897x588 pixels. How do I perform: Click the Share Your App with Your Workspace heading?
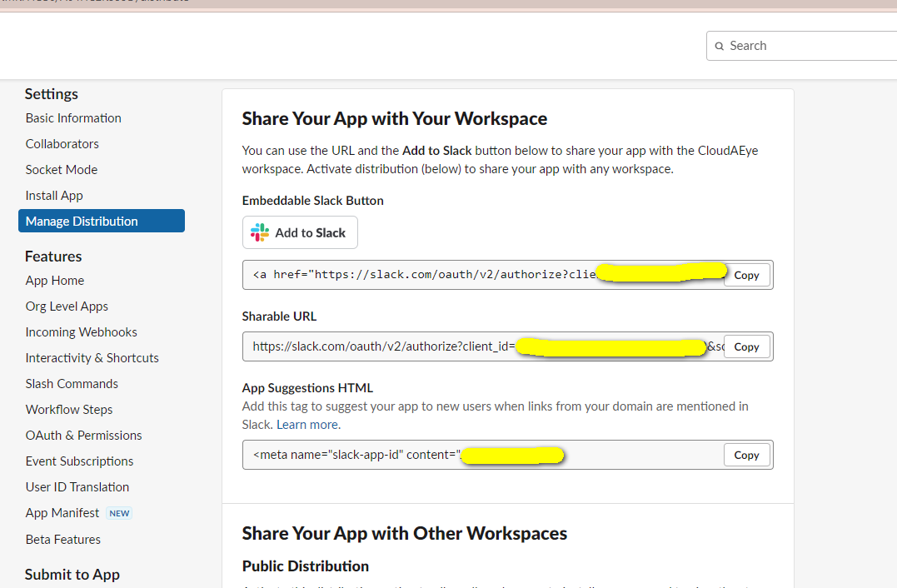click(x=395, y=118)
